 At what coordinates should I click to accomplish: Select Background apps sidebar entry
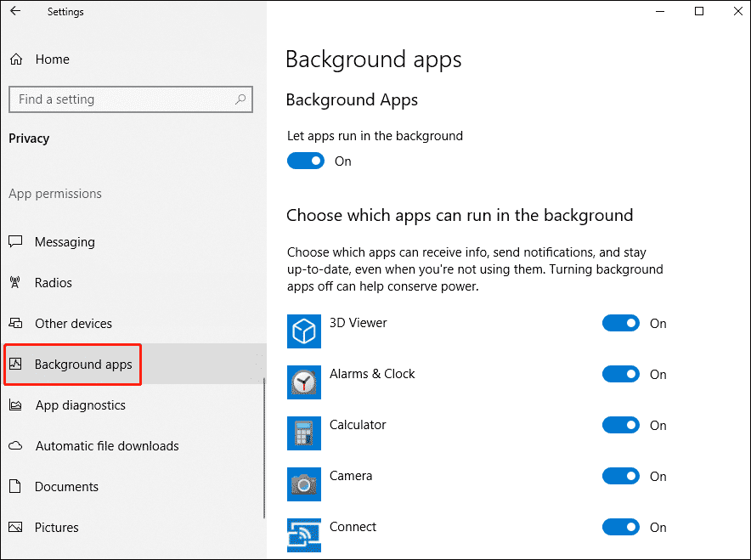click(x=133, y=364)
